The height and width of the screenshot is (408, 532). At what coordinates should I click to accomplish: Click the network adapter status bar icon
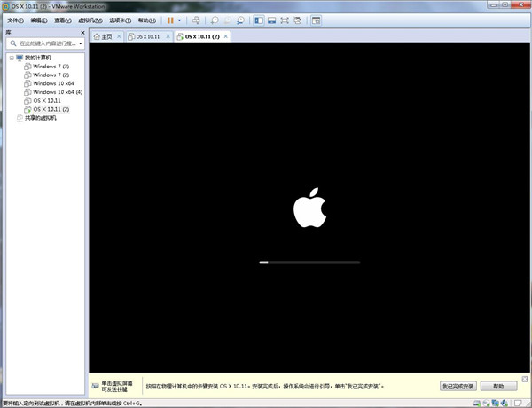[496, 404]
